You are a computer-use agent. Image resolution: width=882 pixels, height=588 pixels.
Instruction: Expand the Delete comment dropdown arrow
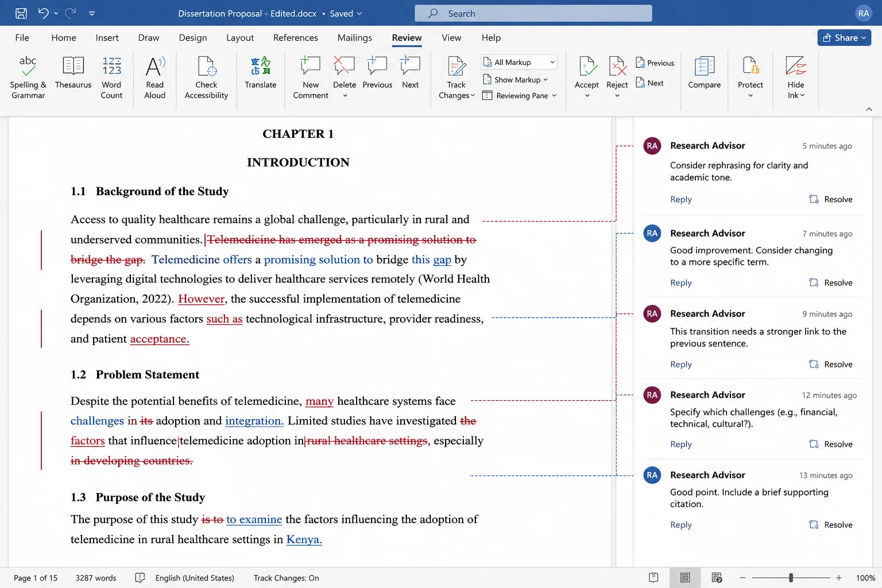click(x=345, y=96)
